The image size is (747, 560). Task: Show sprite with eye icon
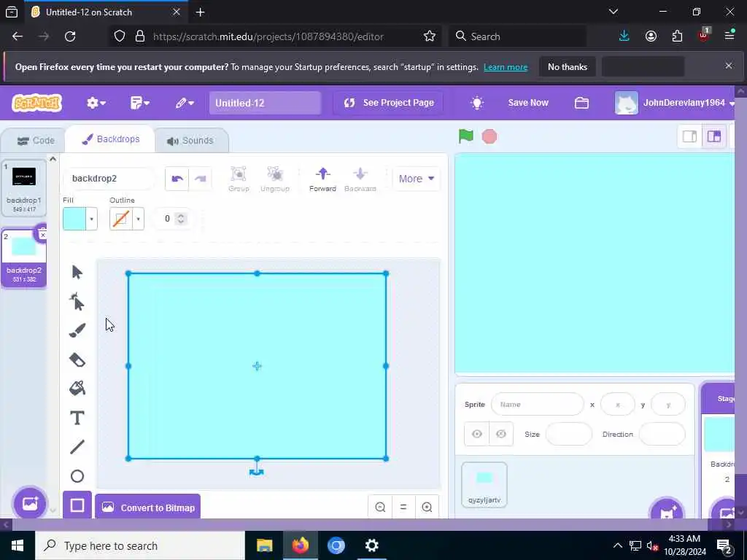[477, 434]
